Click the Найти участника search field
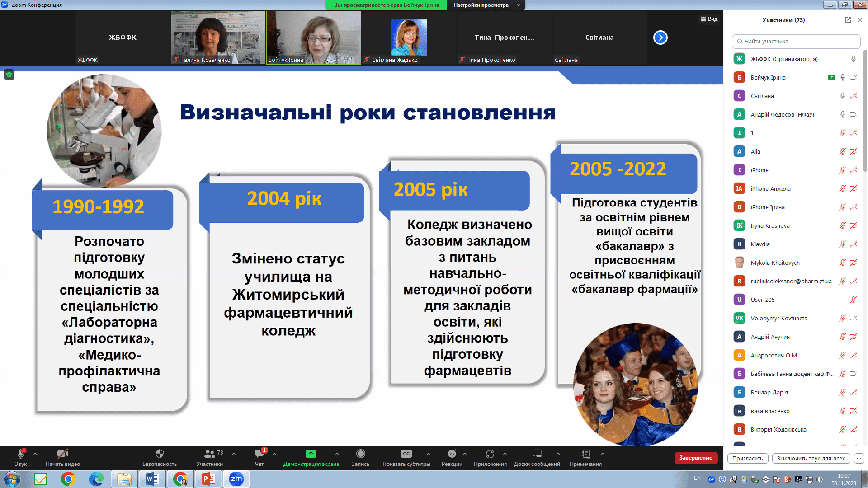 coord(796,41)
